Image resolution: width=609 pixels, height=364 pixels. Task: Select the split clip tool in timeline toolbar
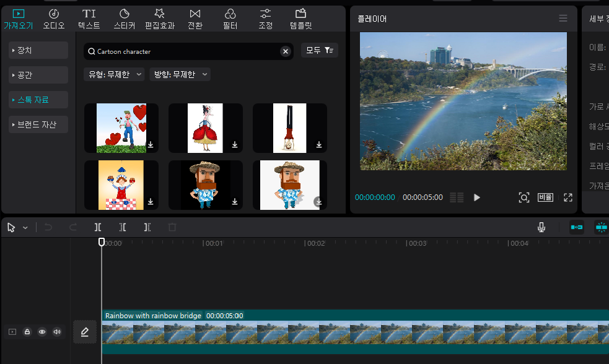98,227
